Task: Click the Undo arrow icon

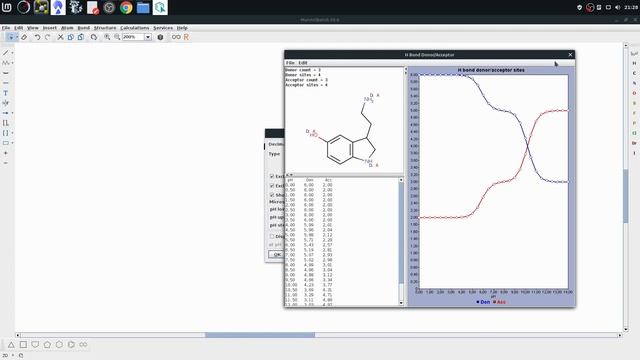Action: [37, 37]
